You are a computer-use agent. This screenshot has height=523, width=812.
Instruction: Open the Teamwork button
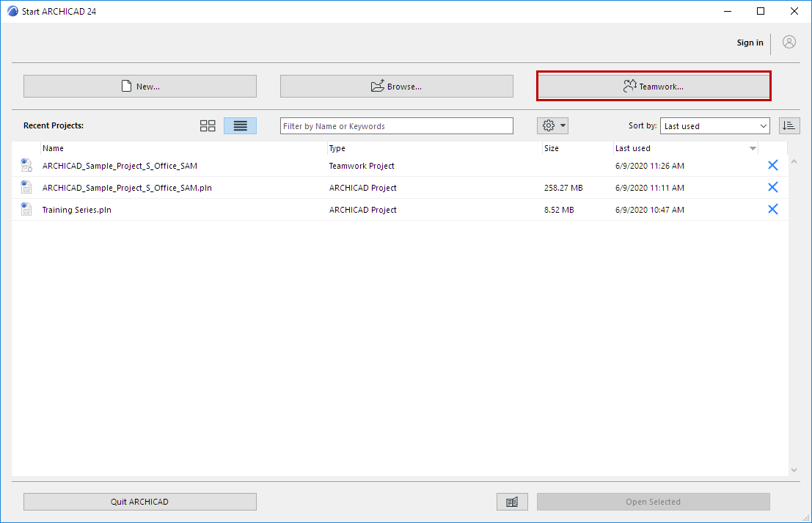tap(654, 87)
